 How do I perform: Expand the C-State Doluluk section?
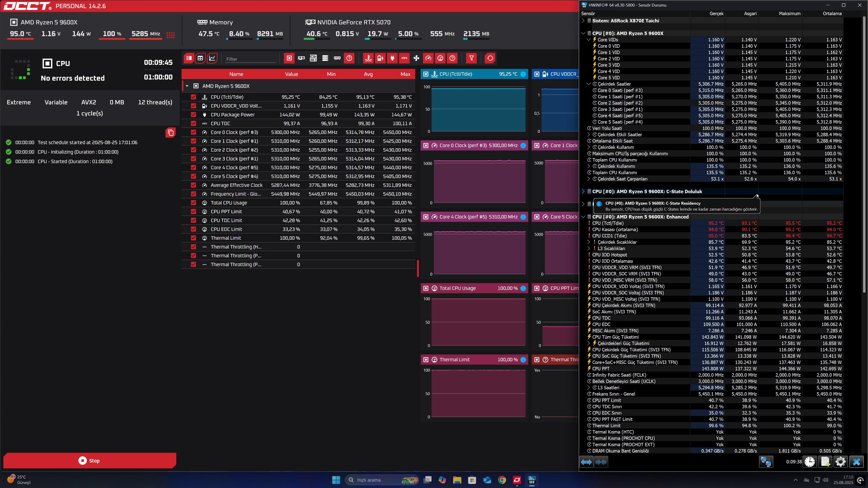[583, 191]
